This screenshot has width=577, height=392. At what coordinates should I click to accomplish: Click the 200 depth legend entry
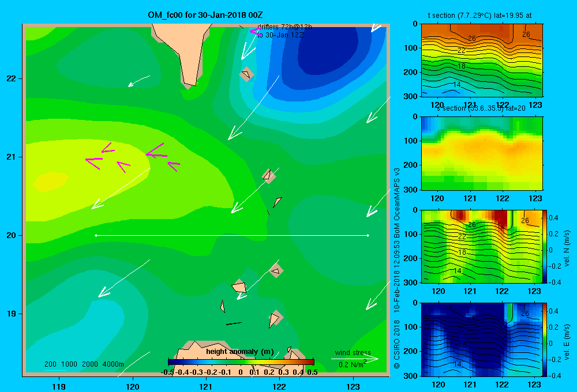click(x=50, y=364)
